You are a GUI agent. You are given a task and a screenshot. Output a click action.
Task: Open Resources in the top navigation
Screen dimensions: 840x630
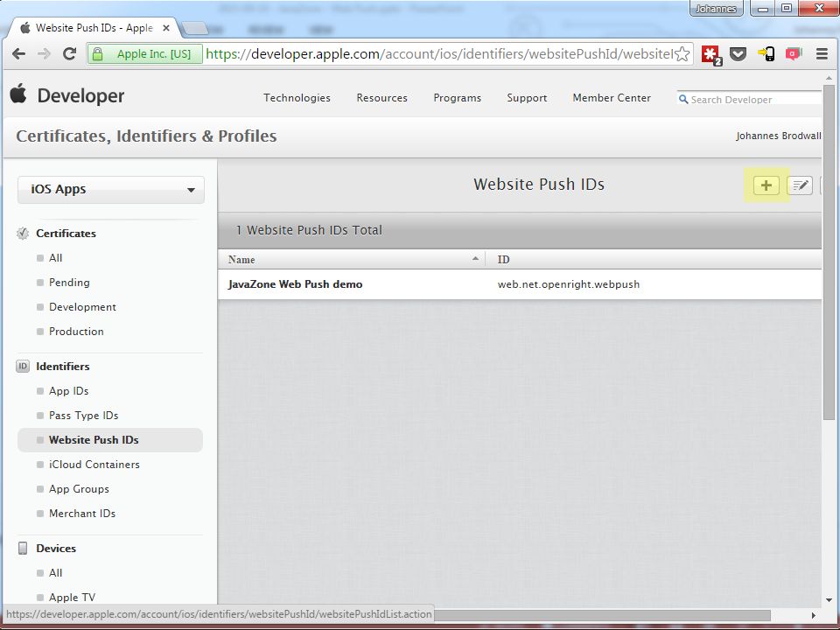point(382,98)
